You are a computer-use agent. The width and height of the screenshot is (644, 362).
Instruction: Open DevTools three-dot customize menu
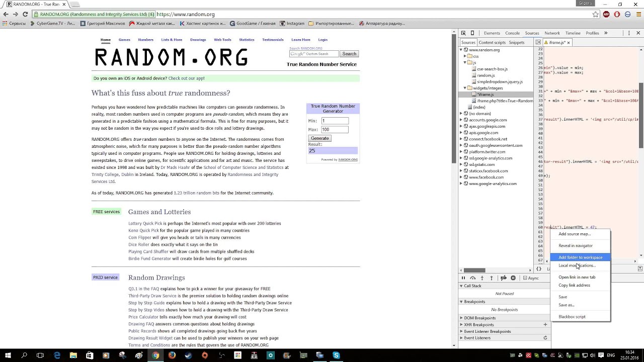click(x=629, y=33)
